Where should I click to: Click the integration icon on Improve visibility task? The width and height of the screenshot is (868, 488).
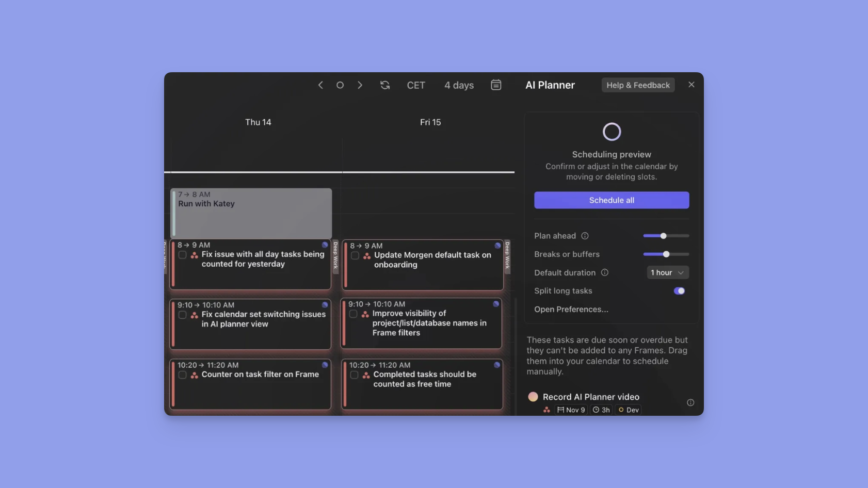pyautogui.click(x=365, y=314)
